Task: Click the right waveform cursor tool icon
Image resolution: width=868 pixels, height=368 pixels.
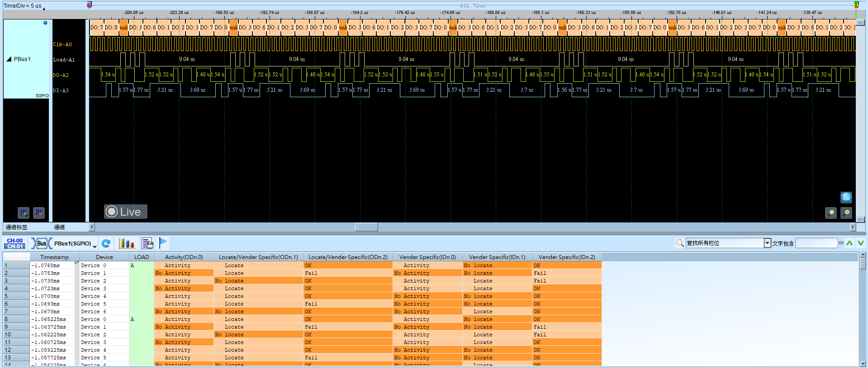Action: point(39,212)
